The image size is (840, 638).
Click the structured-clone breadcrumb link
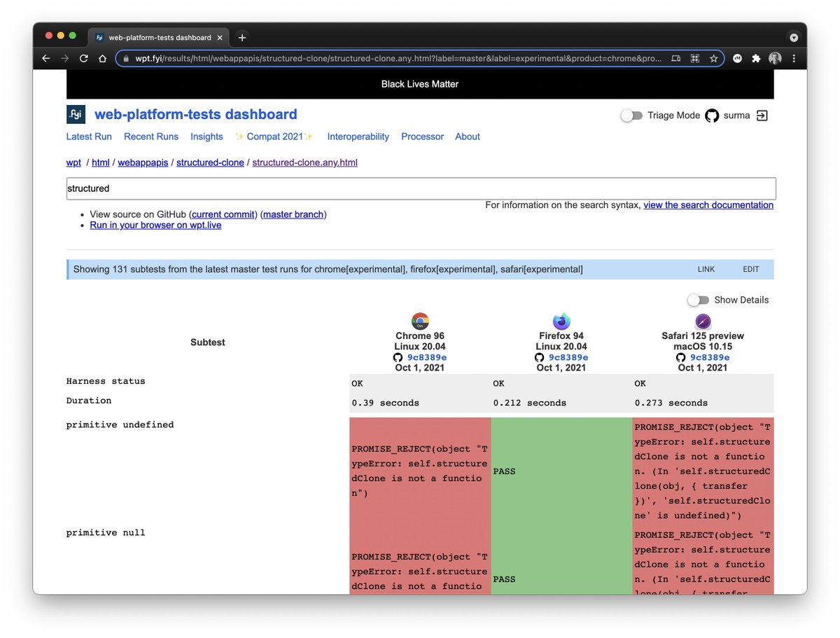tap(210, 162)
